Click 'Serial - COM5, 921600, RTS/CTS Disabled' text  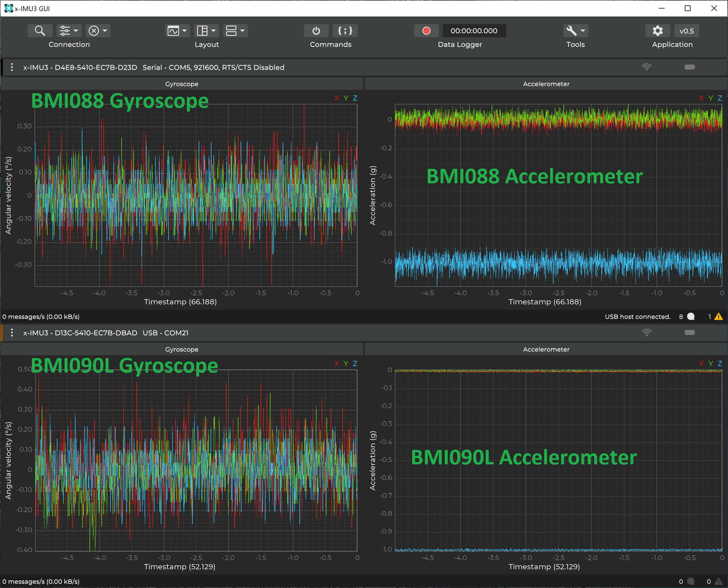click(x=213, y=67)
